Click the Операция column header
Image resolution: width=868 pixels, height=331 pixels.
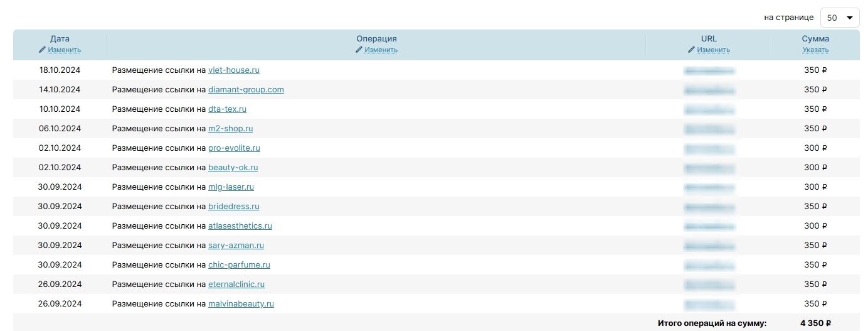coord(377,39)
